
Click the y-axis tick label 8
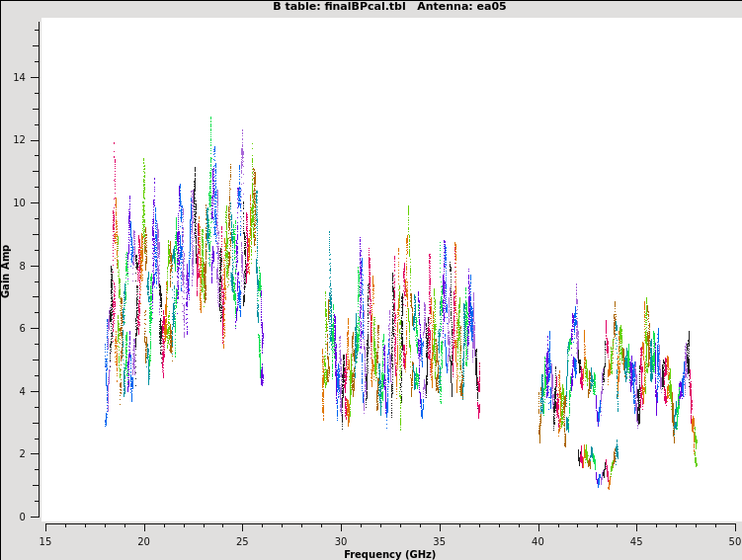pos(24,266)
